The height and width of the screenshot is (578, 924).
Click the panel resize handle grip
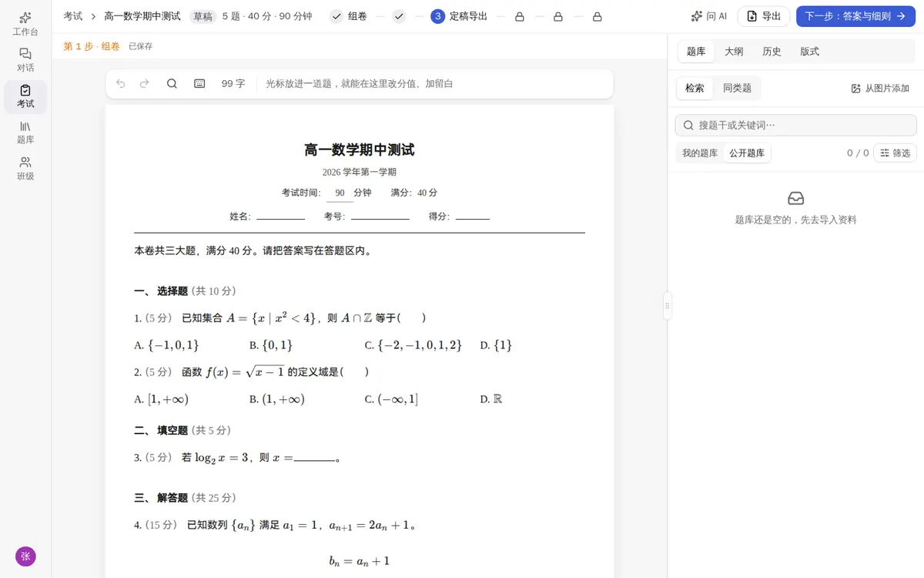668,306
